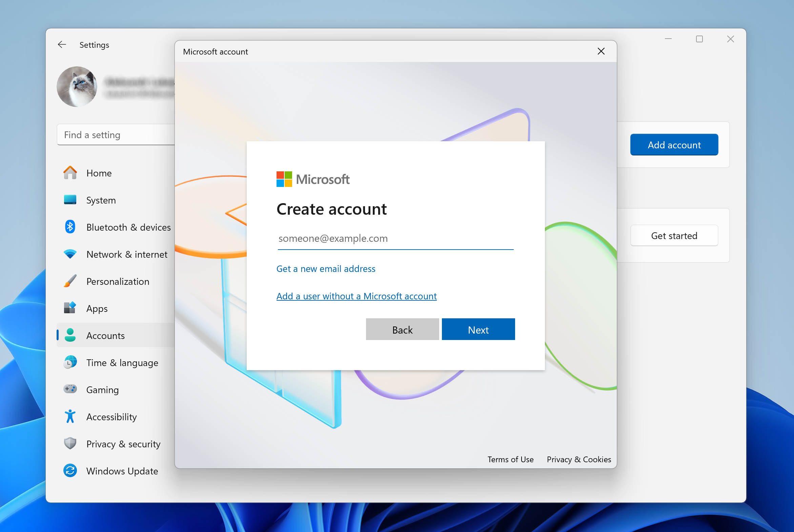Open Home settings page
This screenshot has width=794, height=532.
click(x=116, y=173)
